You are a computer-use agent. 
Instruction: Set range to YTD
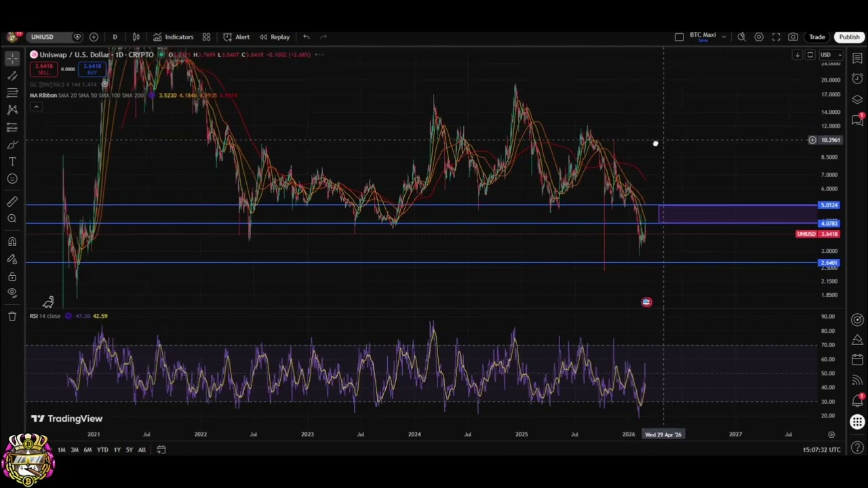[102, 450]
